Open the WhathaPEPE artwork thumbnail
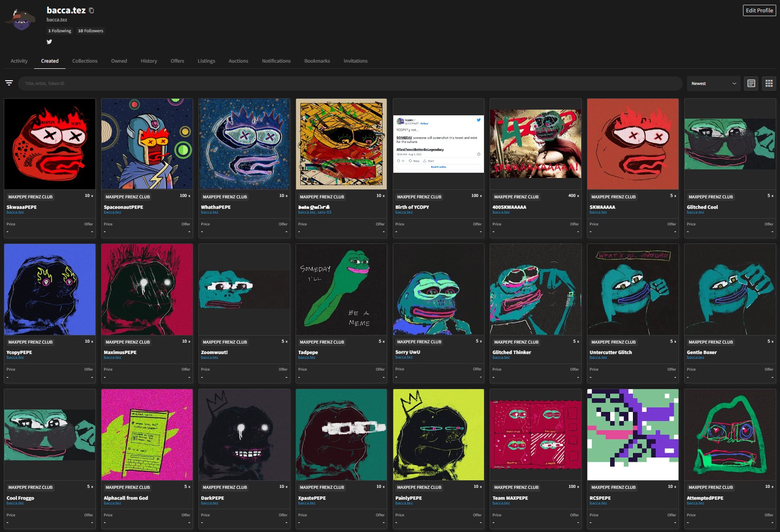 [x=244, y=144]
